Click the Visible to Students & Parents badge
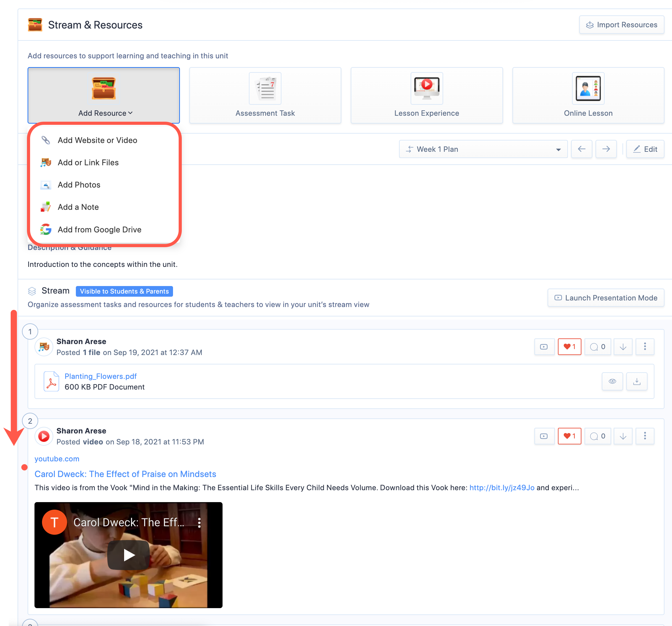 124,291
